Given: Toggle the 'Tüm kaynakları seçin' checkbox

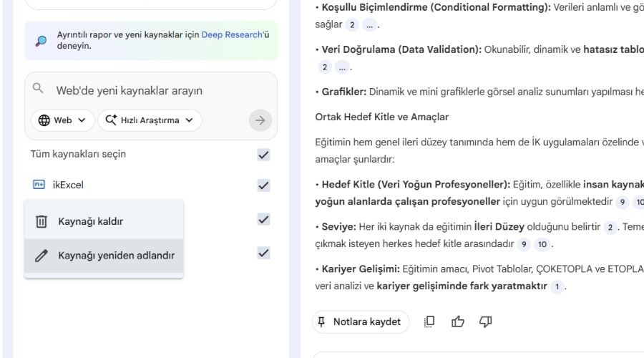Looking at the screenshot, I should [263, 154].
